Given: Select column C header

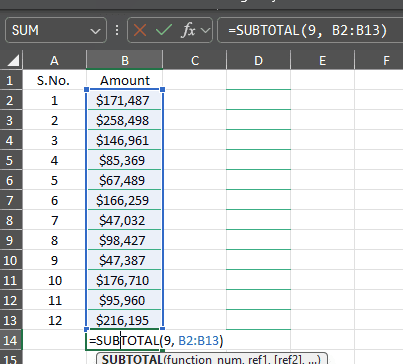Looking at the screenshot, I should [195, 61].
